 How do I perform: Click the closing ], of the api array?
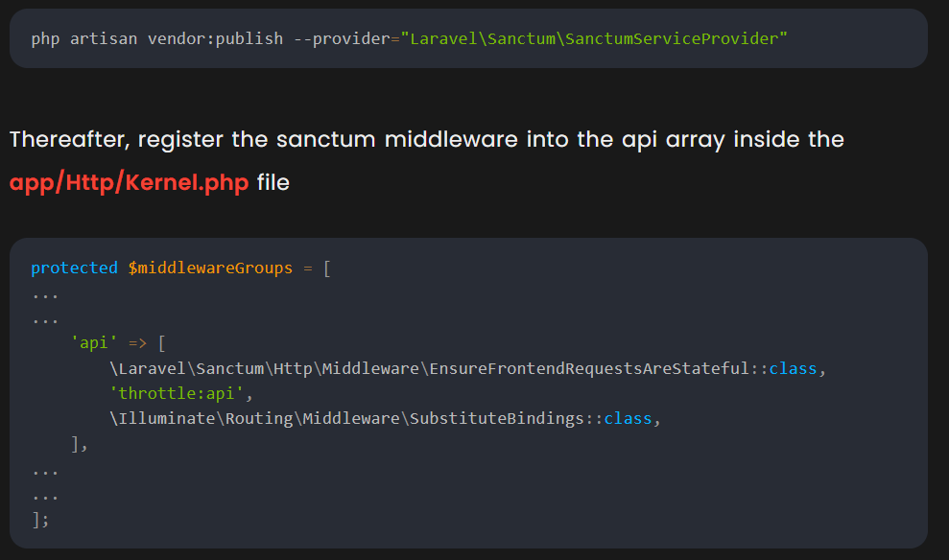[80, 444]
